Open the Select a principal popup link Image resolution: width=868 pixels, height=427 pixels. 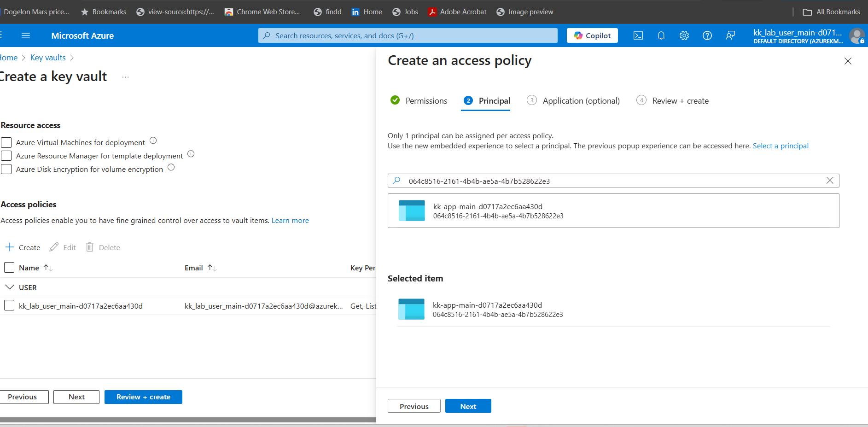pyautogui.click(x=781, y=146)
